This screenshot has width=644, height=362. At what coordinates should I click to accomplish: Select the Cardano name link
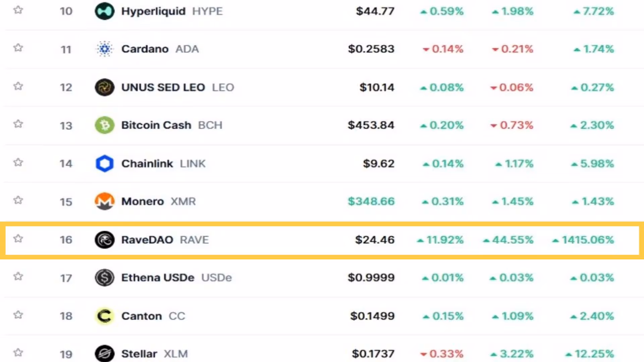pyautogui.click(x=145, y=49)
